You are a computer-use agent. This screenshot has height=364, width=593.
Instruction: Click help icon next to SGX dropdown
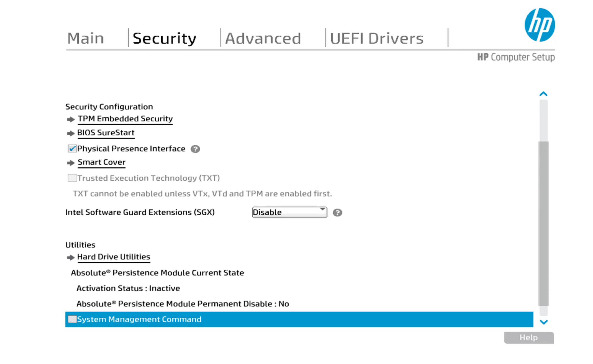[x=337, y=213]
